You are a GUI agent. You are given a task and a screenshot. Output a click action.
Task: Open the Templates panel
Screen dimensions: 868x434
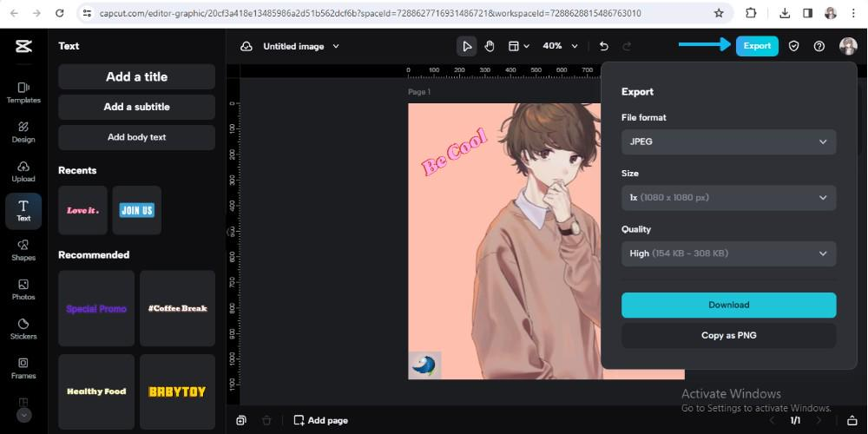(23, 93)
